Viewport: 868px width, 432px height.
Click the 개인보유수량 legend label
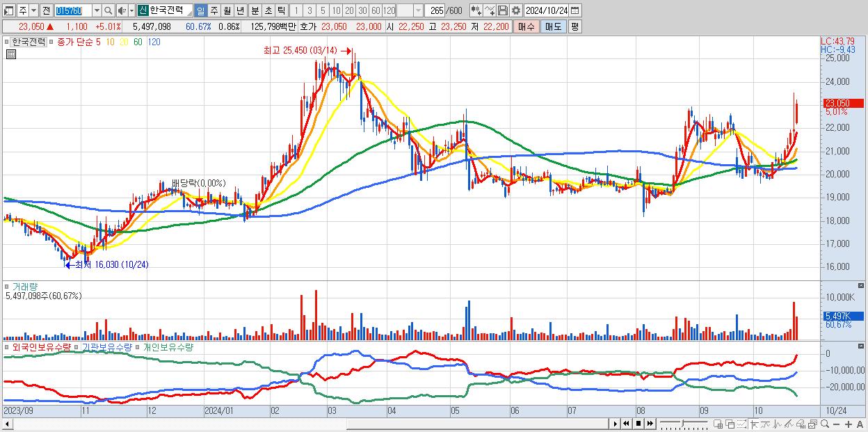pos(168,346)
